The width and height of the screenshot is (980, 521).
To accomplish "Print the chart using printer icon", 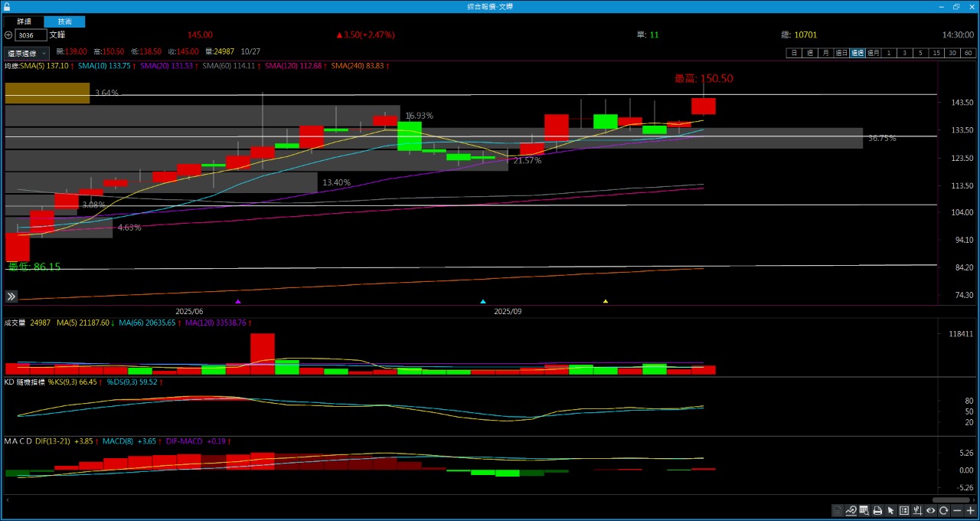I will 877,510.
